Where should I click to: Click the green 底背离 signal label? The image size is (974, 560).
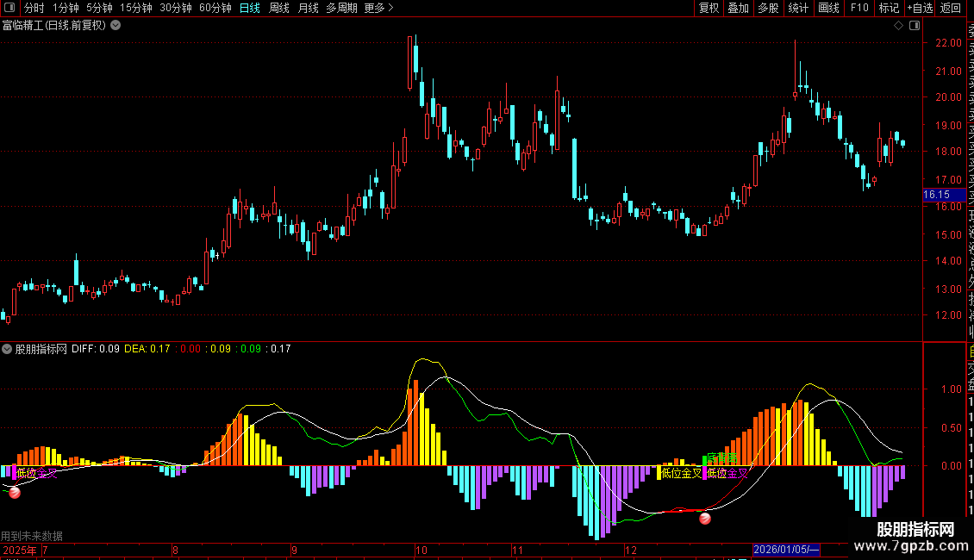tap(721, 459)
